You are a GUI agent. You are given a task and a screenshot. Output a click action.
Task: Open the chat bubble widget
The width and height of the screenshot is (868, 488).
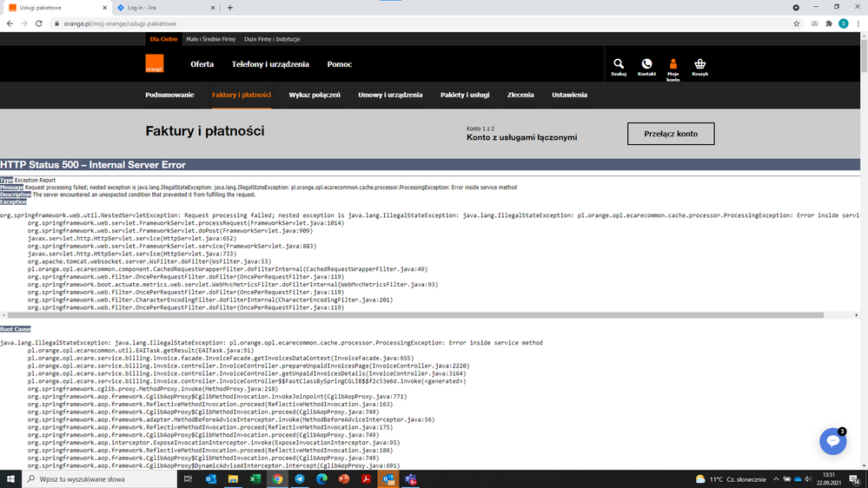click(x=832, y=441)
